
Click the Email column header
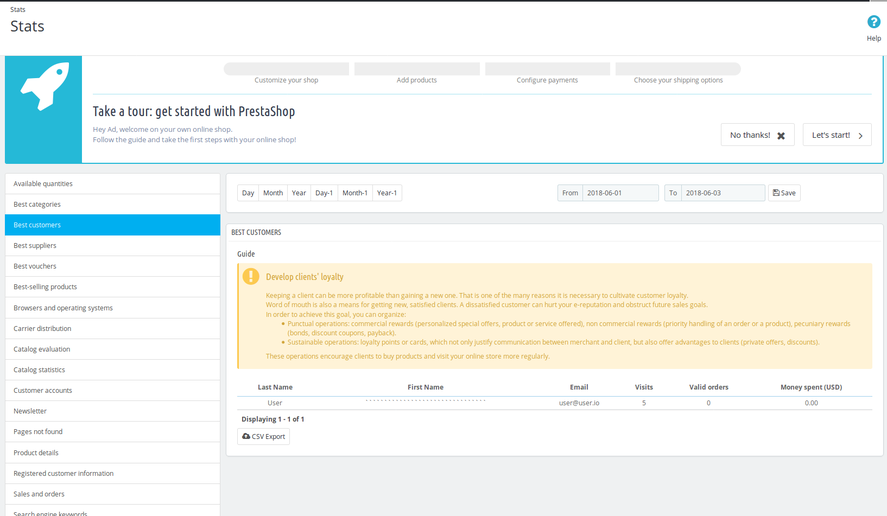pos(579,388)
